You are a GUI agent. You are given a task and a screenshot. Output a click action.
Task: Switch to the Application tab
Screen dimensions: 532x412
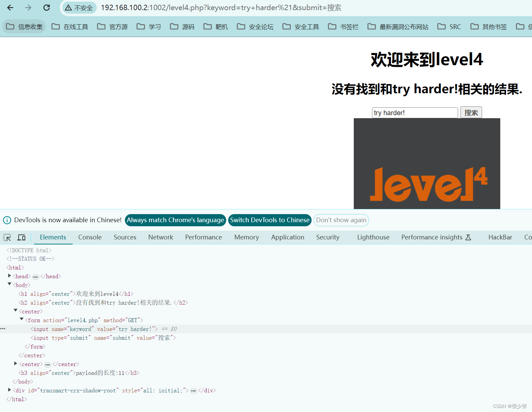(x=288, y=237)
